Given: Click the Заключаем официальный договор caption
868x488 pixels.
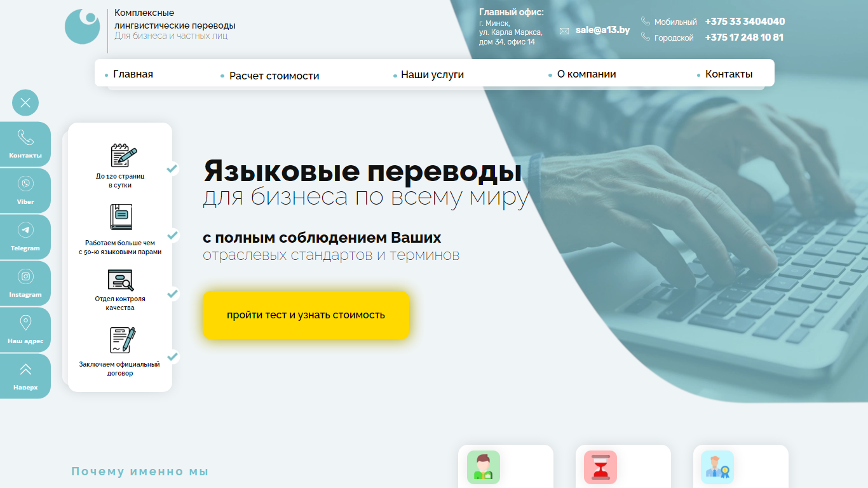Looking at the screenshot, I should click(119, 369).
